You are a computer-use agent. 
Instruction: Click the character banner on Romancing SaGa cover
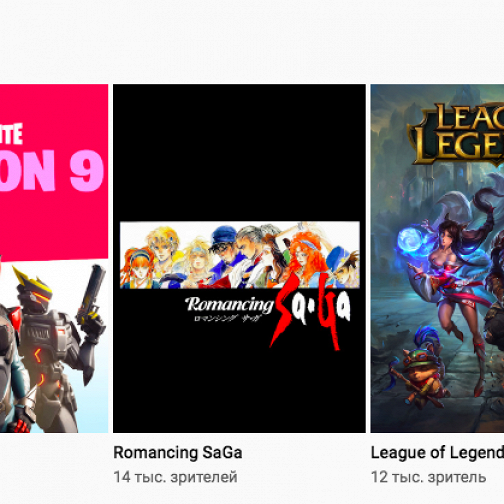tap(240, 255)
